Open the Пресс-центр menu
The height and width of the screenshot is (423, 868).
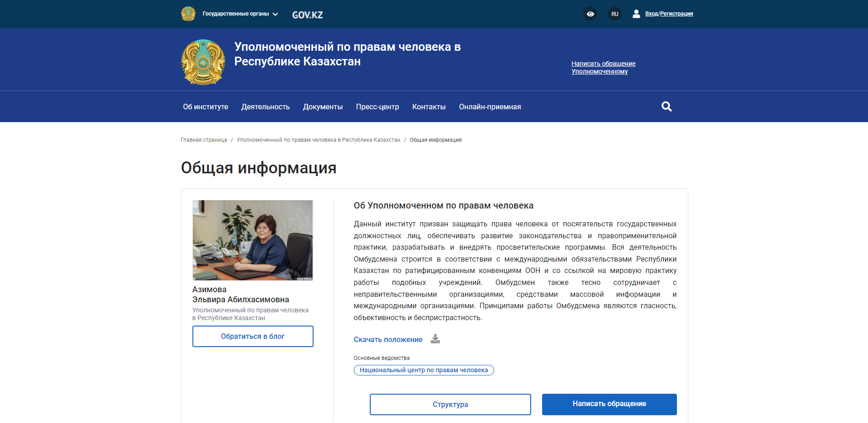tap(378, 107)
